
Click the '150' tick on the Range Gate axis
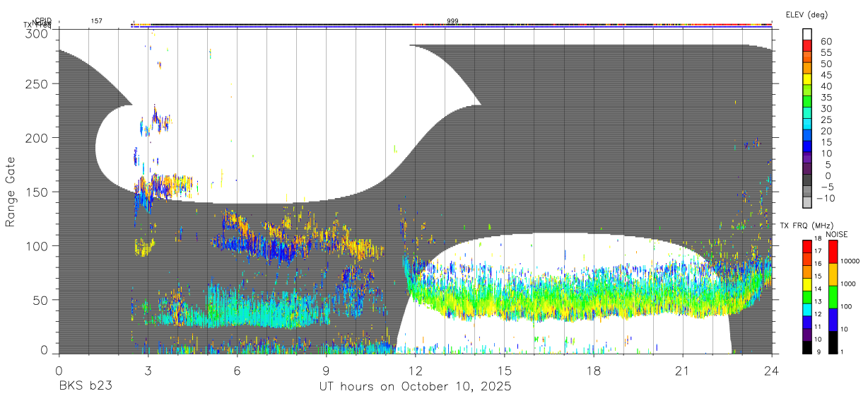click(37, 192)
